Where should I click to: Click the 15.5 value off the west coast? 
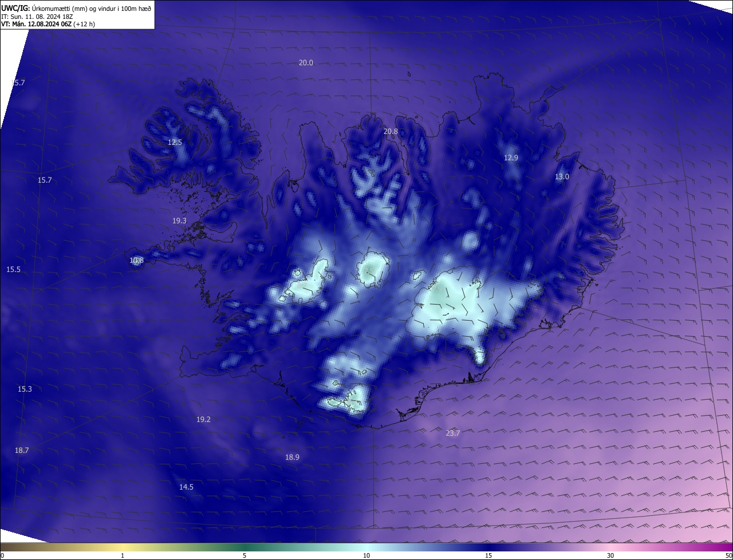(x=13, y=269)
